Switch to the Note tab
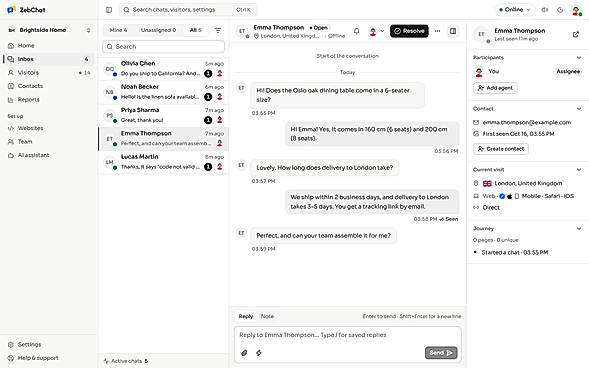The image size is (589, 368). coord(267,316)
